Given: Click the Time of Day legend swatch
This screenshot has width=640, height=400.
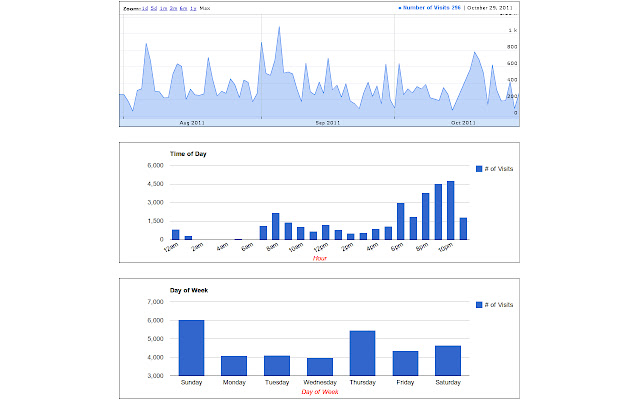Looking at the screenshot, I should (x=479, y=169).
